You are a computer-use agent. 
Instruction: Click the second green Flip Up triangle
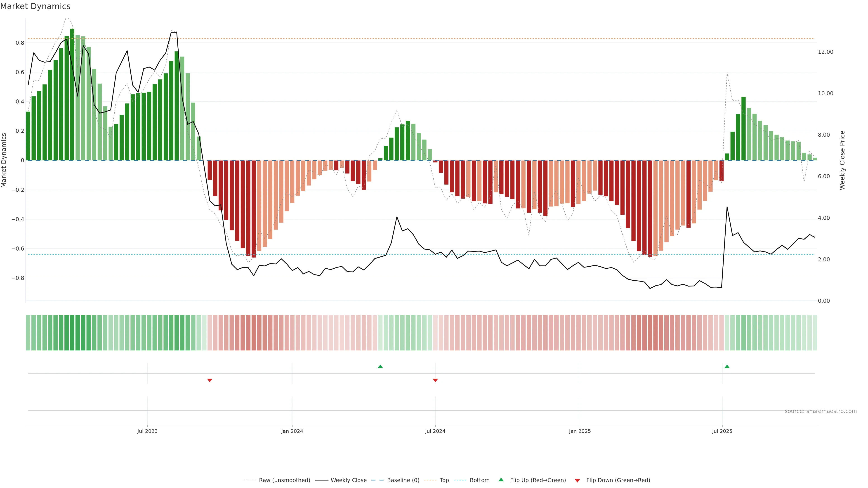tap(727, 366)
